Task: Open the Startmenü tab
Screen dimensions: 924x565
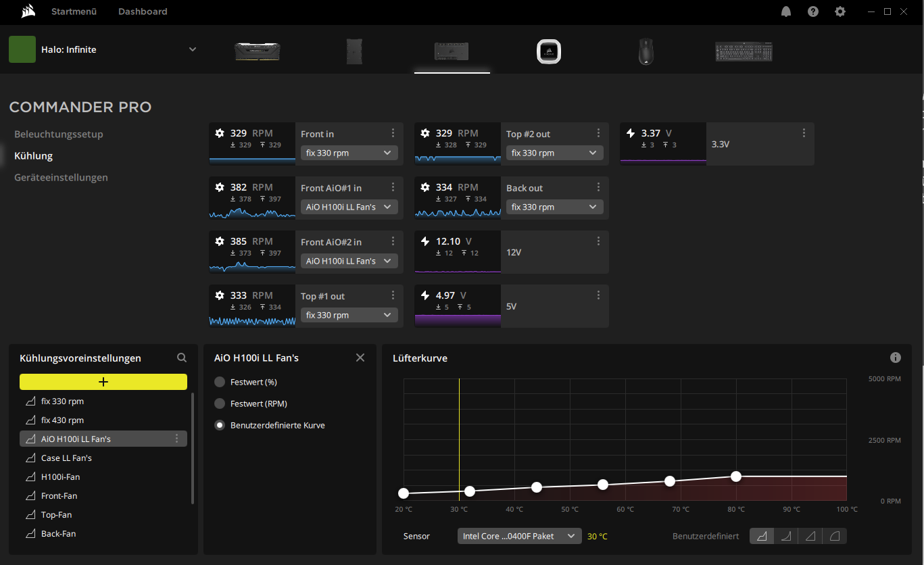Action: [74, 11]
